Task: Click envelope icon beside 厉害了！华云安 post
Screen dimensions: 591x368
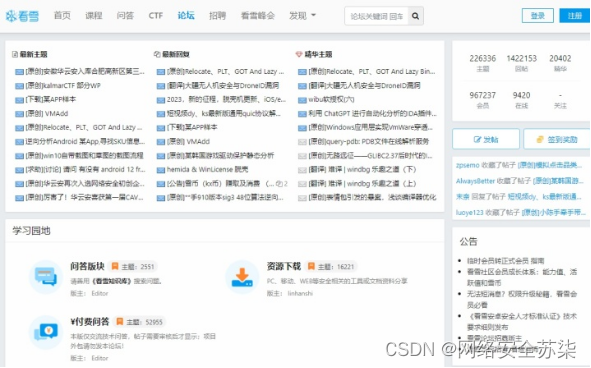Action: pos(19,198)
